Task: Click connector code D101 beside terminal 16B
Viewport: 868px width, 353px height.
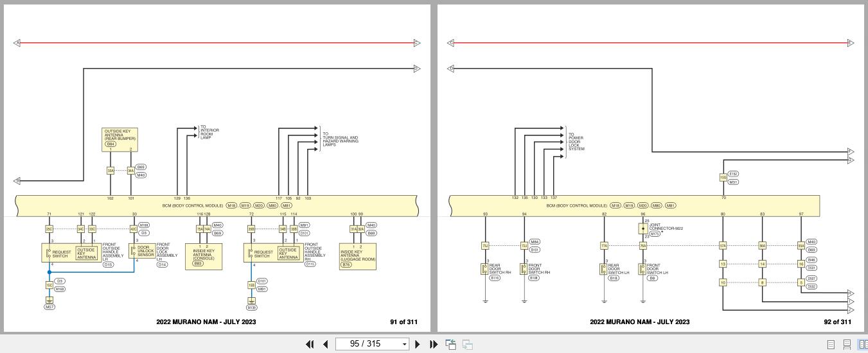Action: (262, 281)
